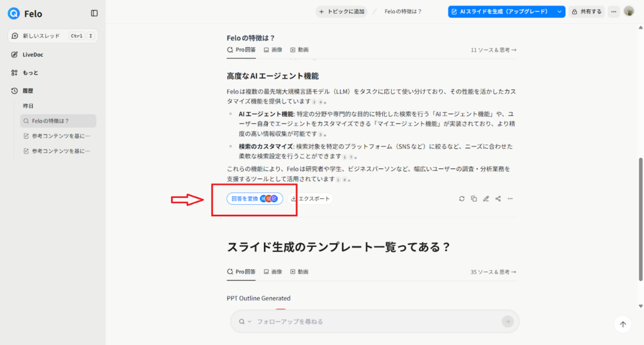Image resolution: width=644 pixels, height=345 pixels.
Task: Edit the answer with pencil icon
Action: click(x=486, y=199)
